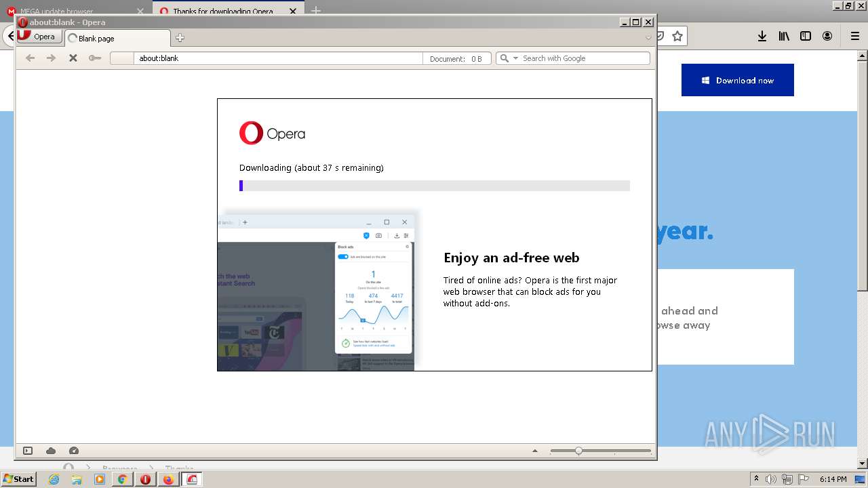Image resolution: width=868 pixels, height=488 pixels.
Task: Click the Search with Google field
Action: 585,58
